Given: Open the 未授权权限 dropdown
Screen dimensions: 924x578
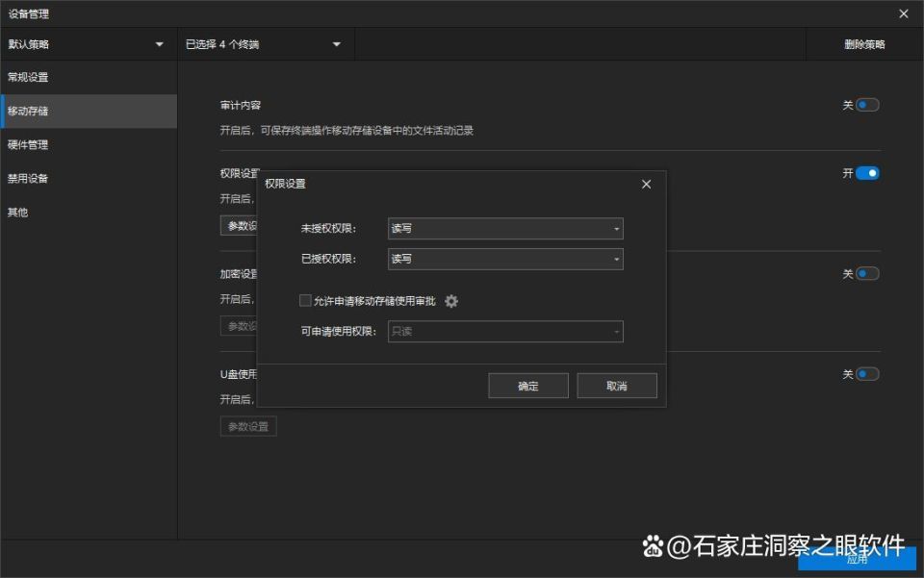Looking at the screenshot, I should coord(505,228).
